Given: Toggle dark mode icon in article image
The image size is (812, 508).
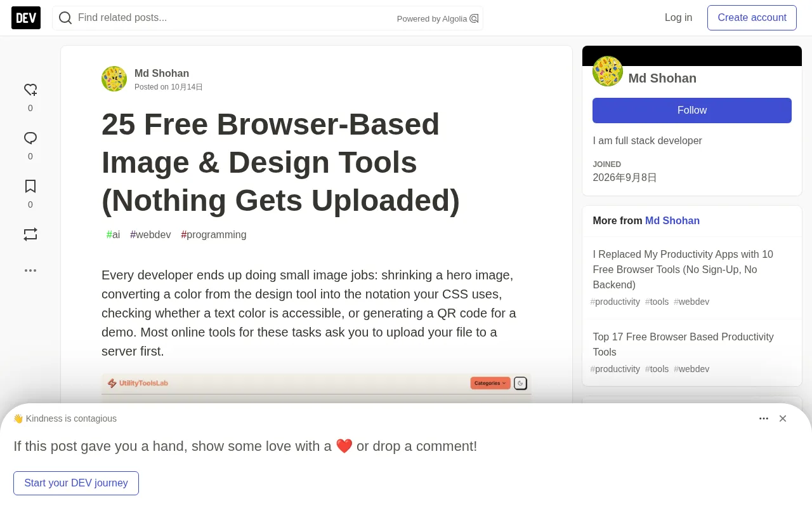Looking at the screenshot, I should (x=520, y=383).
